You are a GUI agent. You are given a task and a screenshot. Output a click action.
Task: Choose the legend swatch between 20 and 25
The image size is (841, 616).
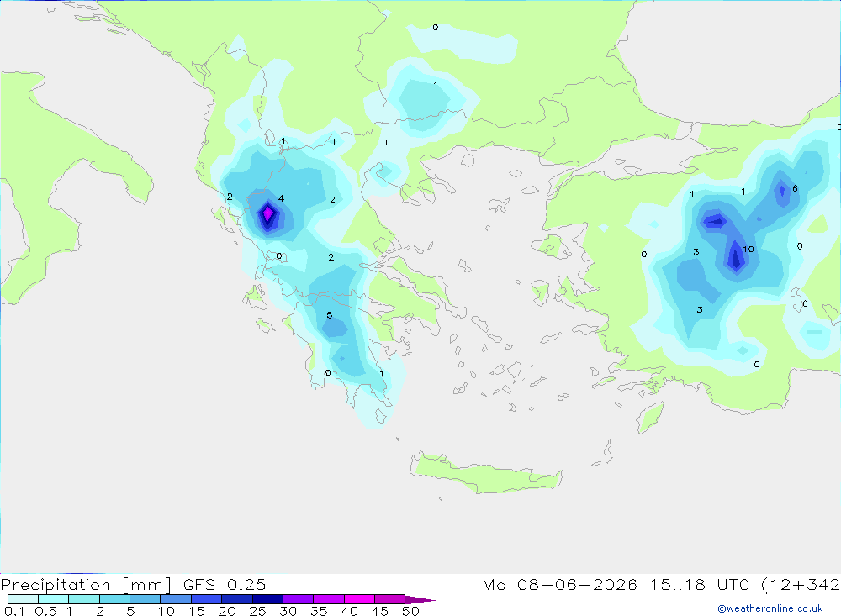tap(236, 599)
